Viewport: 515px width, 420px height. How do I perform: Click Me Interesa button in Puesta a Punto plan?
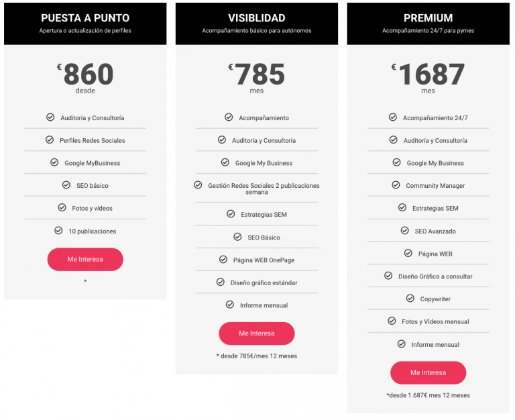(x=85, y=259)
